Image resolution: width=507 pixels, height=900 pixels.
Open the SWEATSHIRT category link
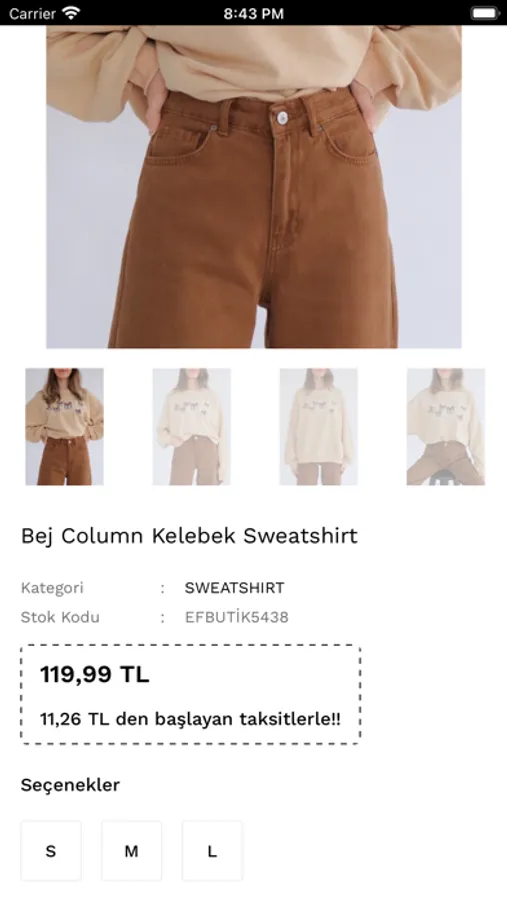[234, 588]
